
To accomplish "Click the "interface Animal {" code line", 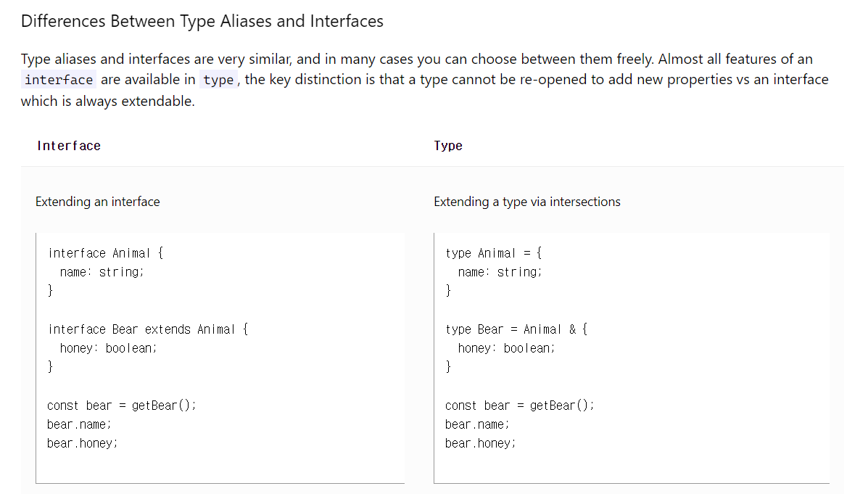I will click(106, 253).
